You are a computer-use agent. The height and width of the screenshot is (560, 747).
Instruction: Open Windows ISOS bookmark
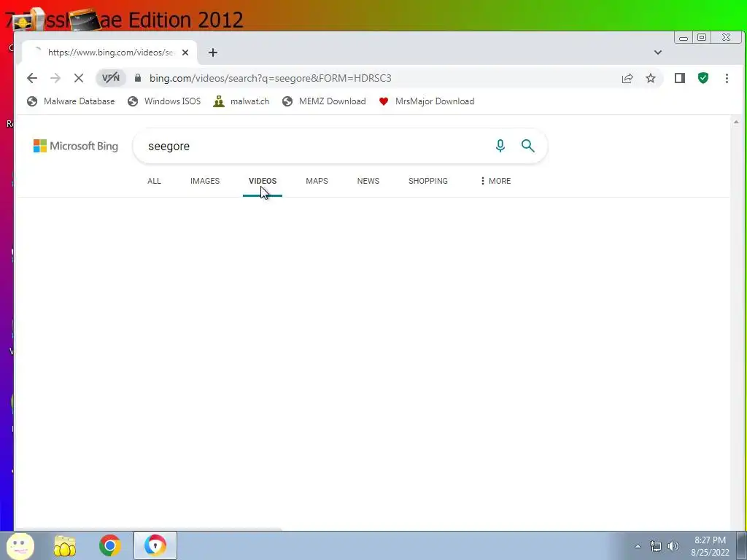(164, 101)
